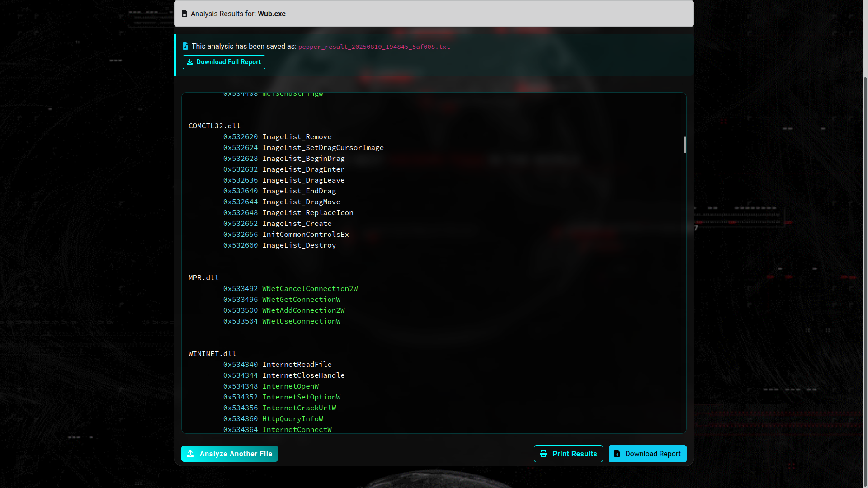Click Download Report
The image size is (868, 488).
[647, 454]
